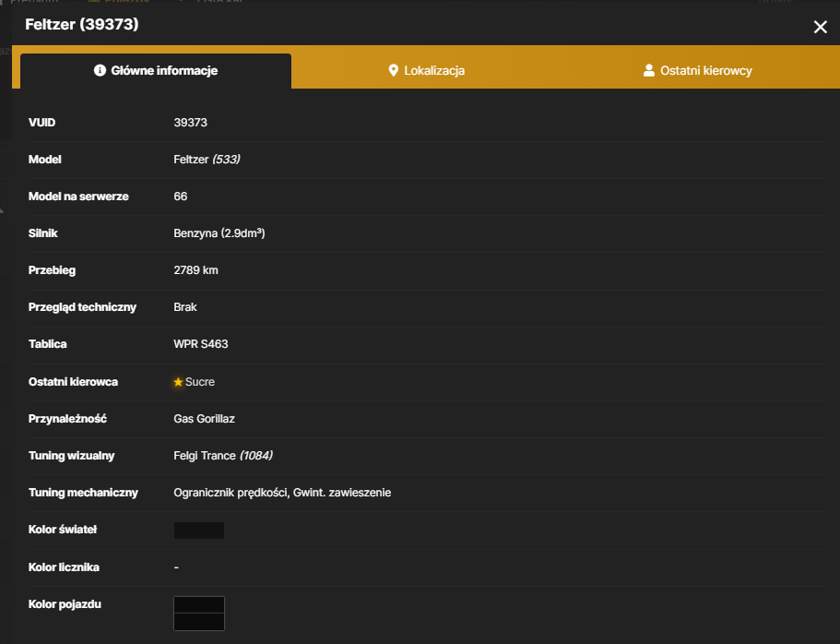Click the upper Kolor pojazdu swatch
The width and height of the screenshot is (840, 644).
pyautogui.click(x=199, y=604)
